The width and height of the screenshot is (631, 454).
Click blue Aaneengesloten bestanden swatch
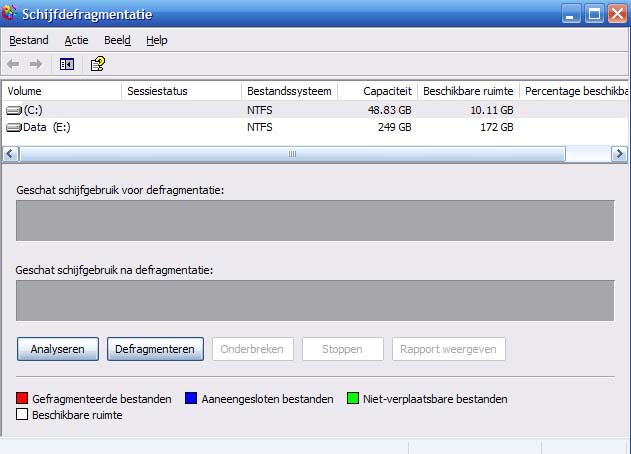point(191,398)
